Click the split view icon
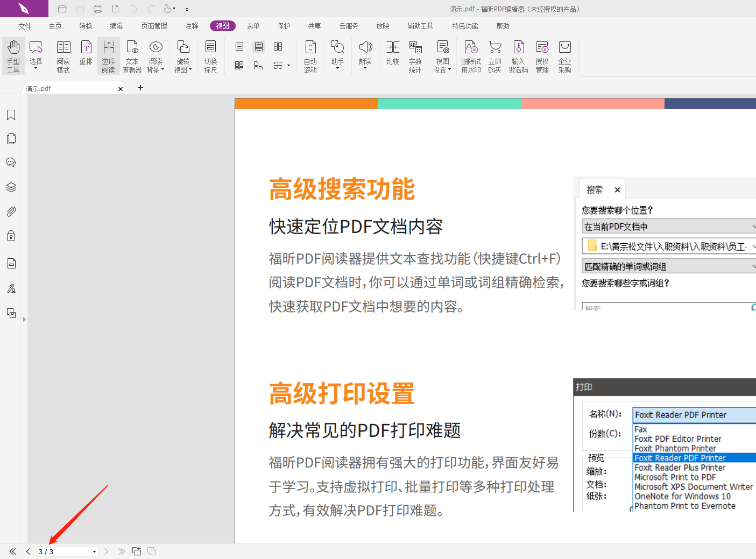This screenshot has height=559, width=756. tap(278, 66)
